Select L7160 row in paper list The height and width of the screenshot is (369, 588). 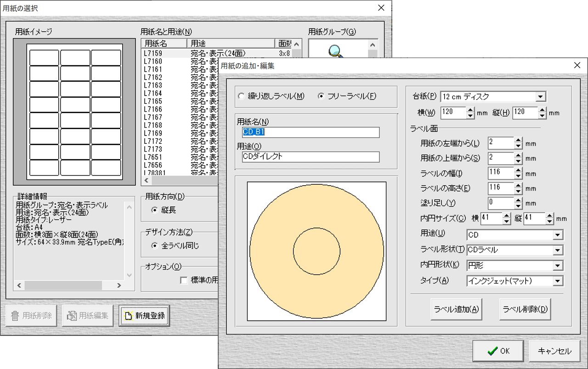pyautogui.click(x=180, y=61)
